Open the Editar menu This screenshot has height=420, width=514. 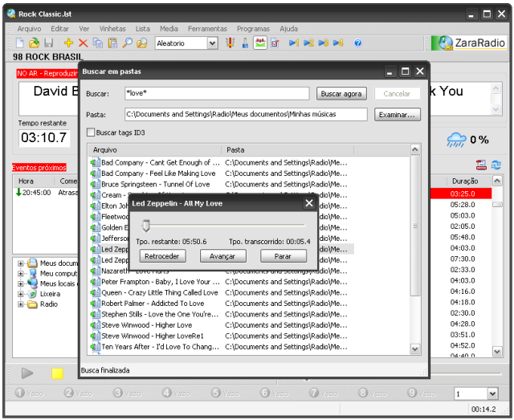[x=60, y=29]
